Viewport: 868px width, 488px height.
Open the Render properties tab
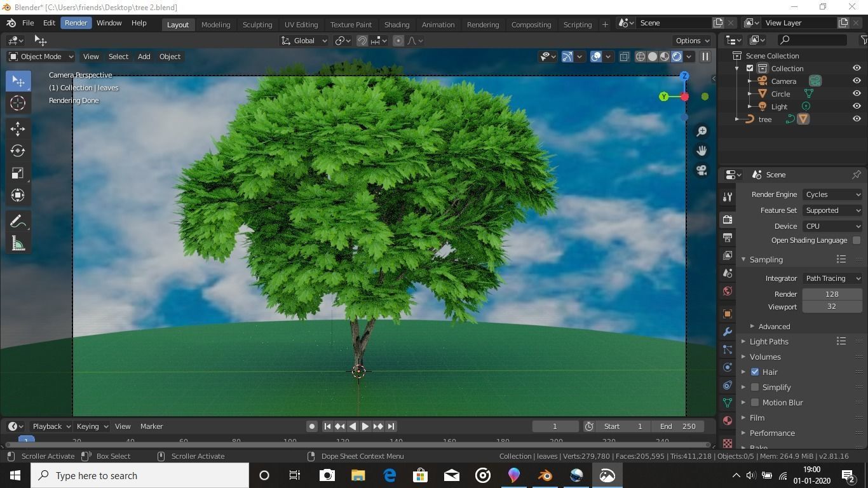728,219
